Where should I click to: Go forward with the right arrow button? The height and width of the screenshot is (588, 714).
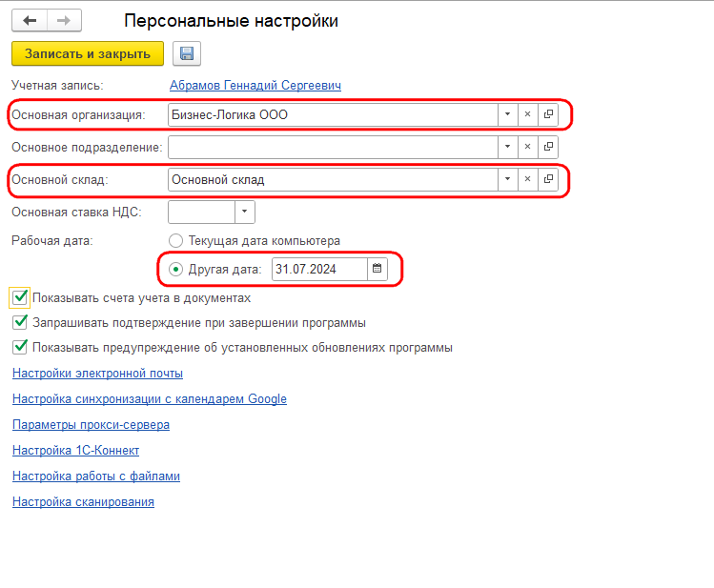click(x=64, y=20)
